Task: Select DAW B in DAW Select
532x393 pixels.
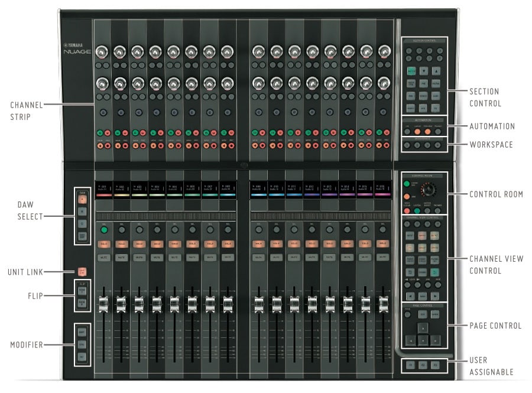Action: (x=82, y=212)
